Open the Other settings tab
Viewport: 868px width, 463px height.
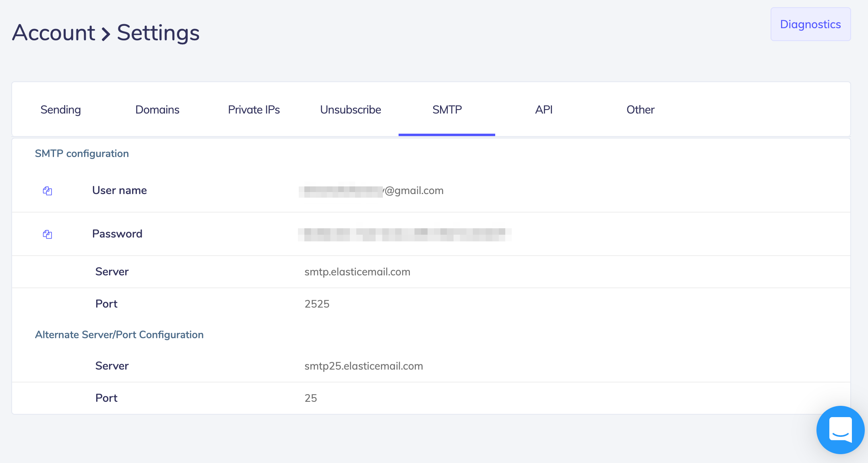640,110
